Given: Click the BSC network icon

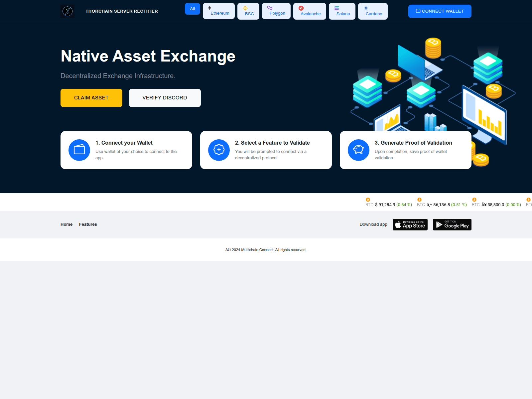Looking at the screenshot, I should pyautogui.click(x=246, y=8).
